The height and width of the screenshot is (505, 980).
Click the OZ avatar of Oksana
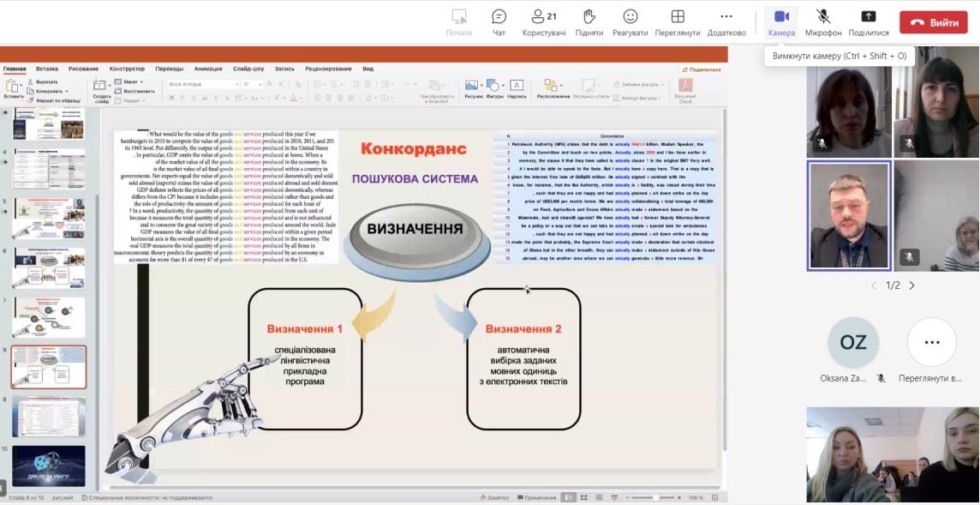[x=853, y=342]
